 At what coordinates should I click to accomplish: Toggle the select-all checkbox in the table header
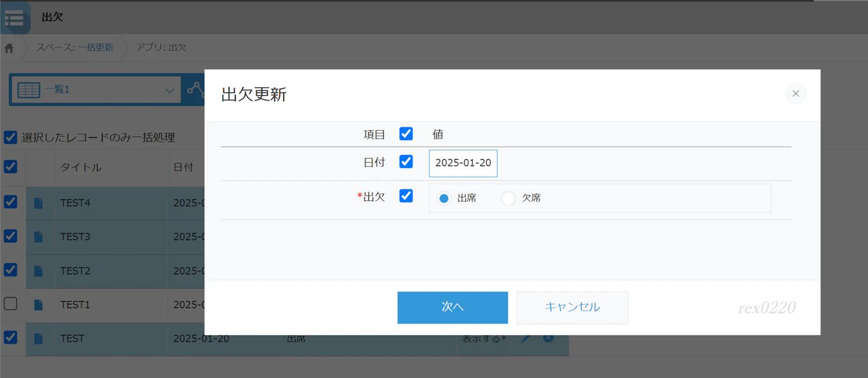point(10,166)
